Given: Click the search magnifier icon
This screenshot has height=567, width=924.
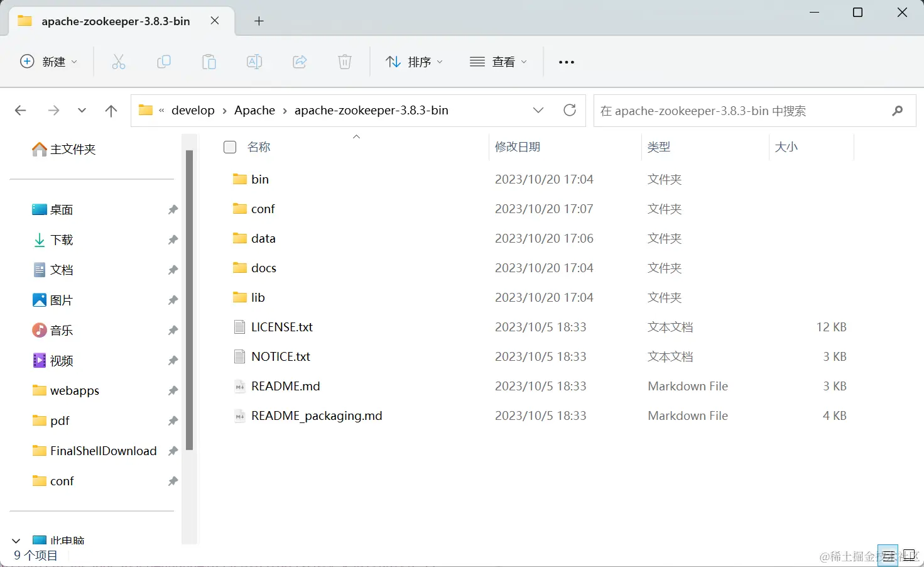Looking at the screenshot, I should coord(898,111).
